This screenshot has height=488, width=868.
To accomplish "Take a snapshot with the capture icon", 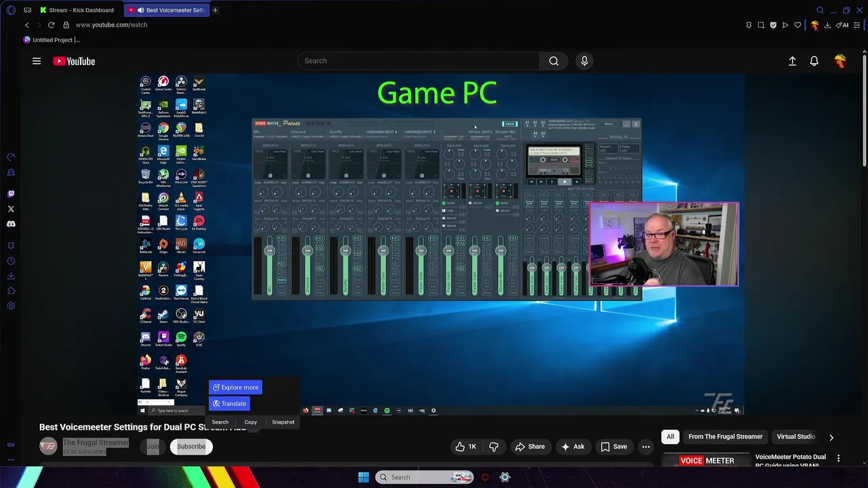I will click(761, 25).
